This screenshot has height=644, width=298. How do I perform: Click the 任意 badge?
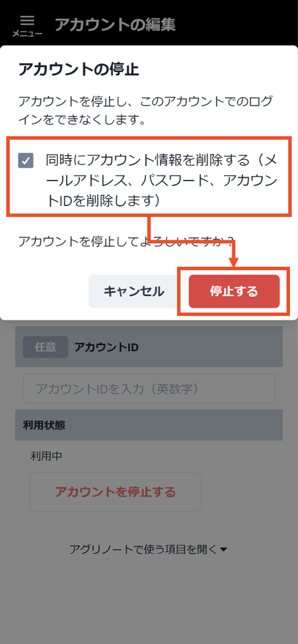[x=45, y=347]
